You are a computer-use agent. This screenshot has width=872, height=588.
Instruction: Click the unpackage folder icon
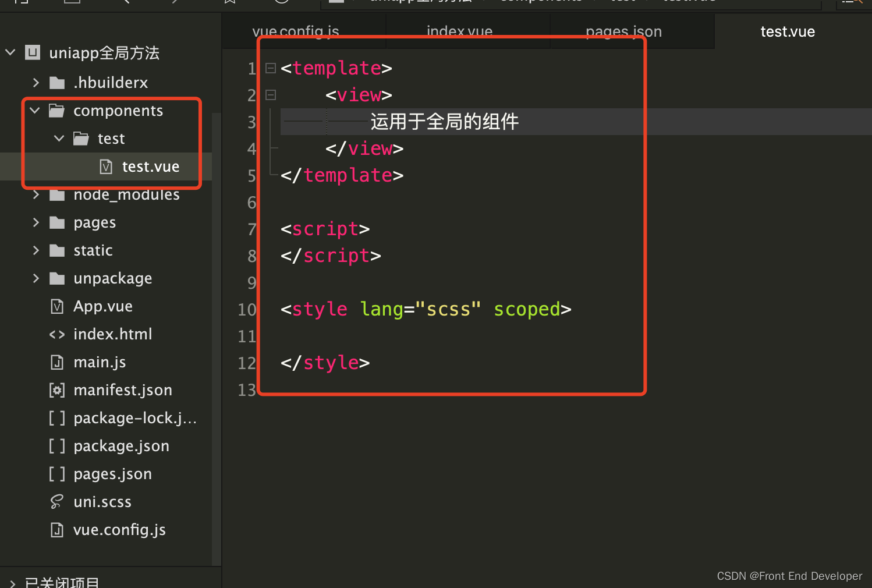coord(57,278)
